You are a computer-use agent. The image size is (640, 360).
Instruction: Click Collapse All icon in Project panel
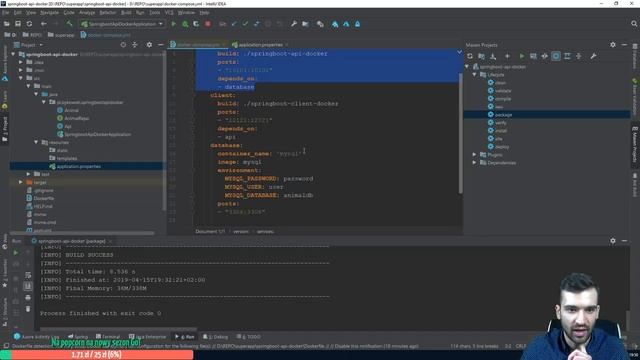[135, 44]
